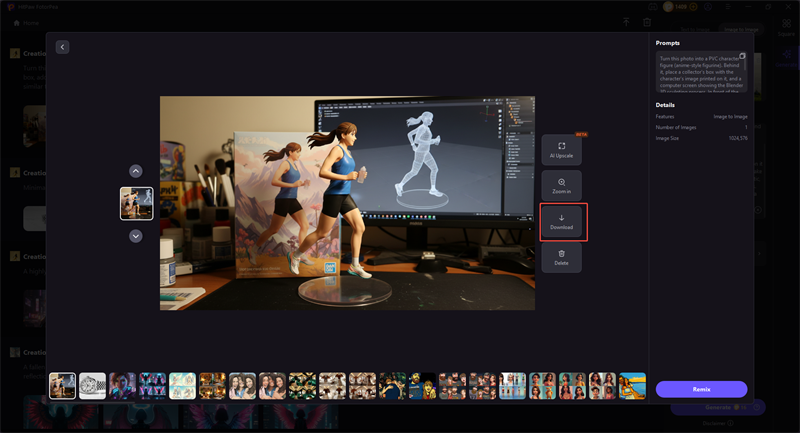Select the third thumbnail in bottom filmstrip
This screenshot has width=800, height=433.
[123, 386]
